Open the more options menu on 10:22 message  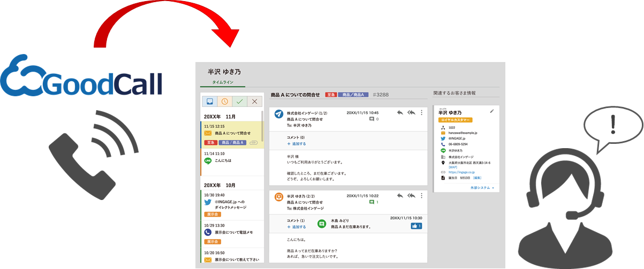click(422, 196)
